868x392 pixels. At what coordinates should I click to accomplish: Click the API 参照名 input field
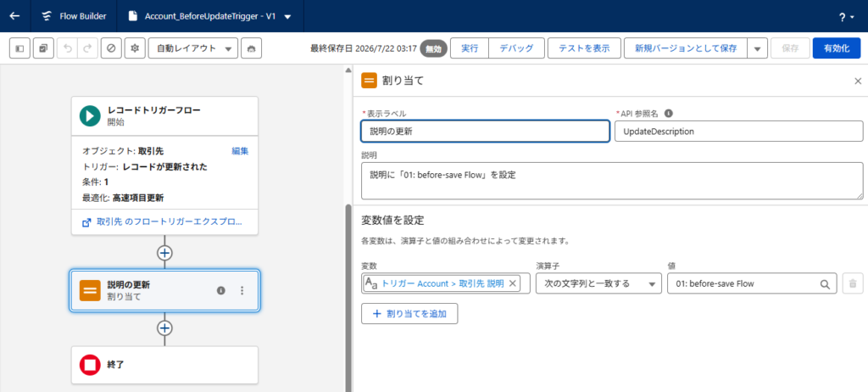[738, 132]
